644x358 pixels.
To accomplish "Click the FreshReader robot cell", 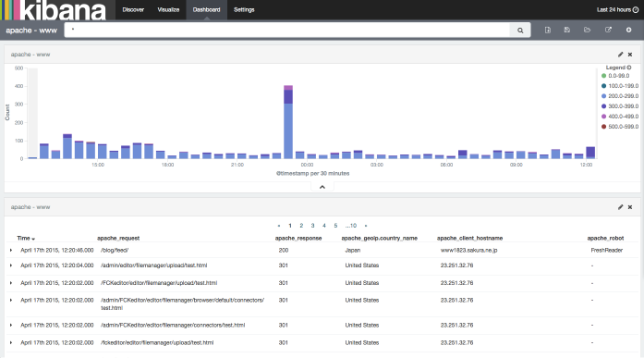I will point(607,250).
